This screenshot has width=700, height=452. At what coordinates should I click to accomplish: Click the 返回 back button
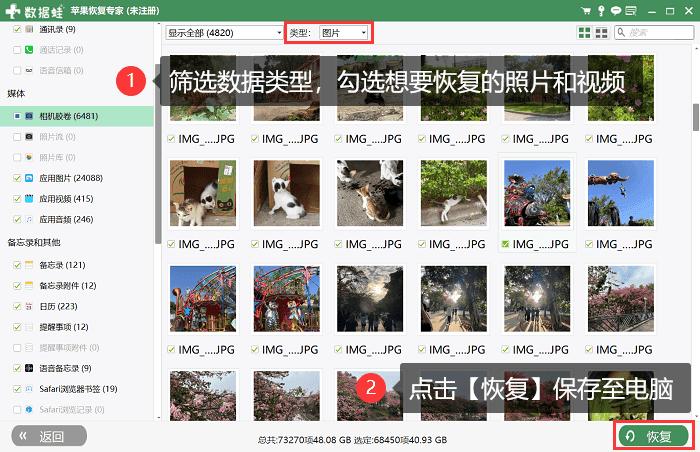coord(49,436)
